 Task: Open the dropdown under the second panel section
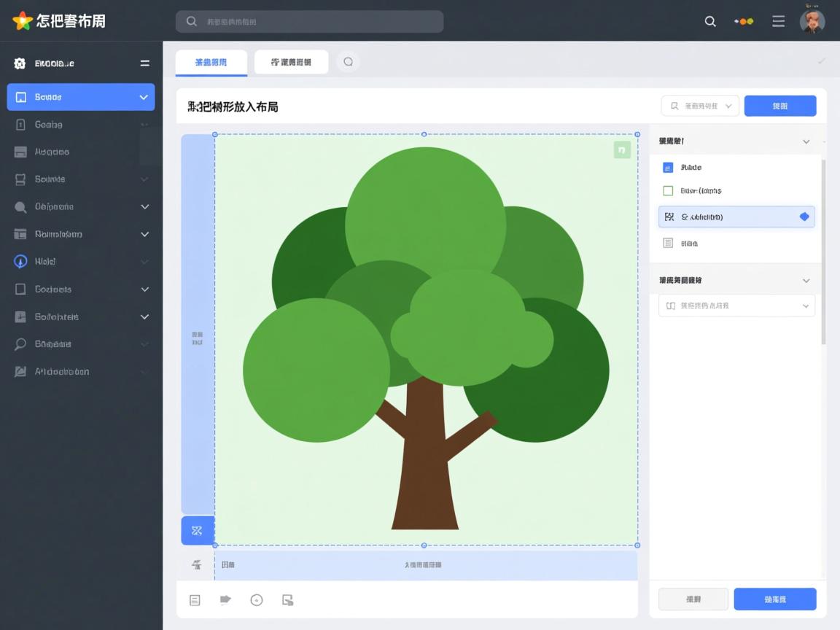click(736, 306)
